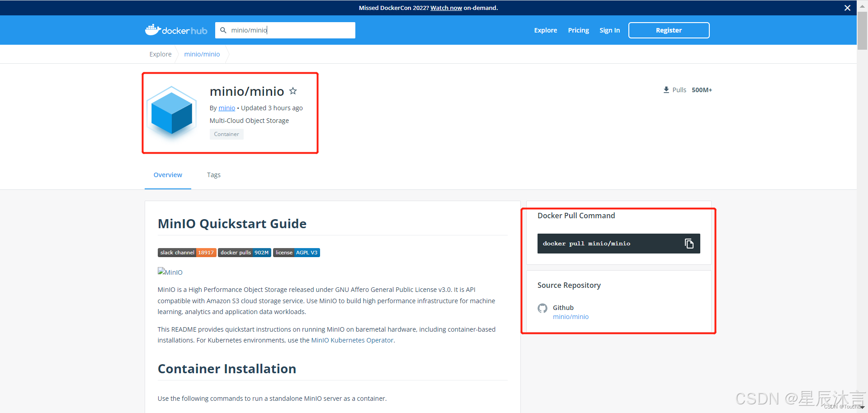
Task: Open the minio publisher profile link
Action: click(226, 108)
